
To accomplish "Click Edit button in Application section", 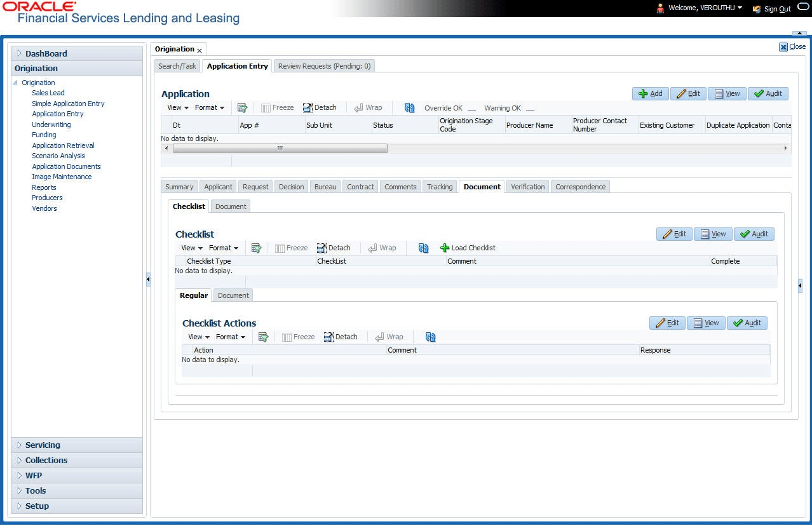I will pos(688,94).
